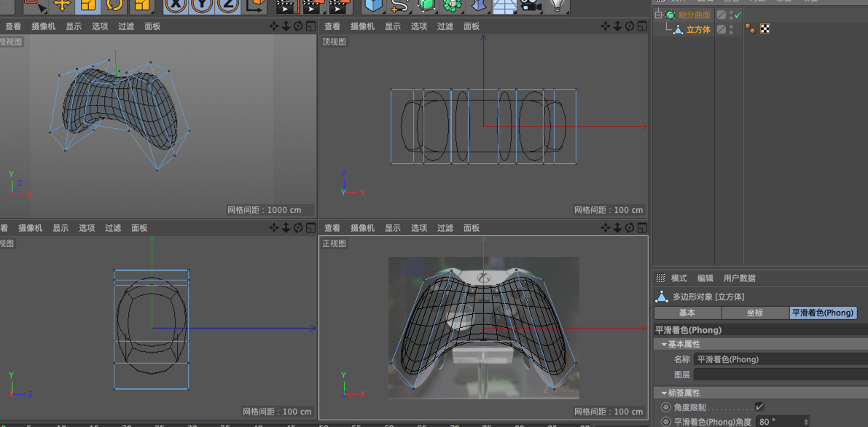Toggle the green enable check of 细分曲面

pyautogui.click(x=738, y=15)
